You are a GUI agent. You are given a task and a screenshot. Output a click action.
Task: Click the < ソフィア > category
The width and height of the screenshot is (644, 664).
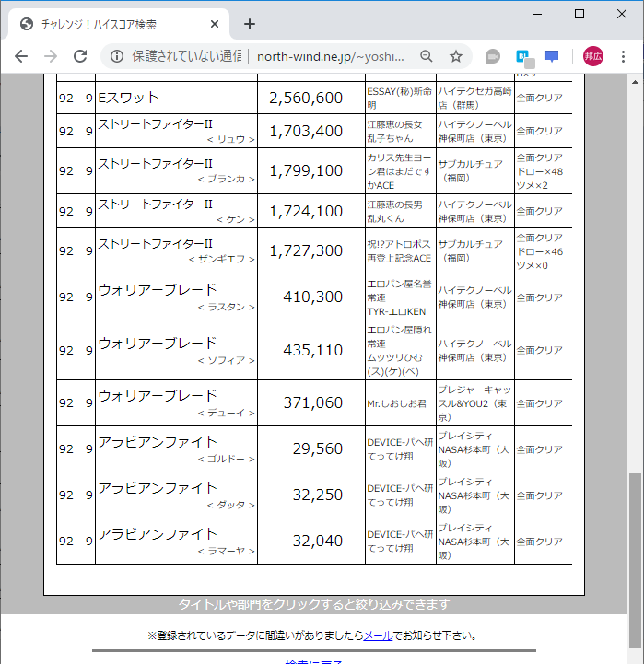[227, 360]
